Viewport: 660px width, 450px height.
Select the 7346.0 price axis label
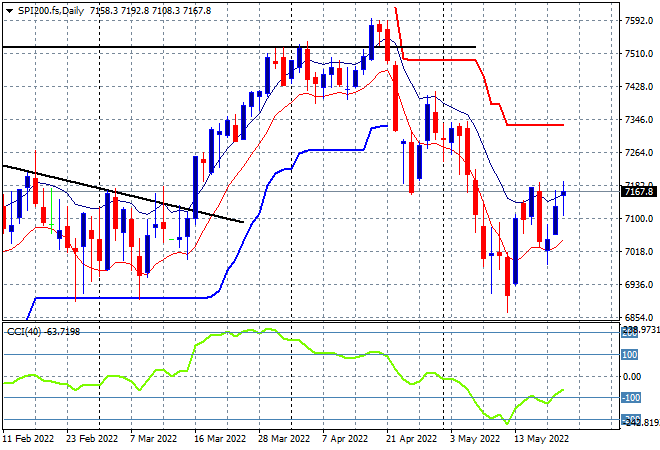[639, 120]
